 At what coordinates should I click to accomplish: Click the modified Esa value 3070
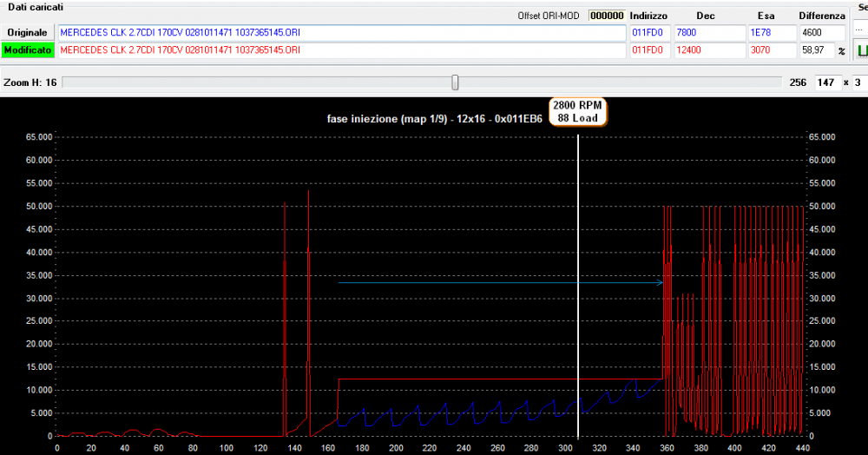click(x=771, y=50)
